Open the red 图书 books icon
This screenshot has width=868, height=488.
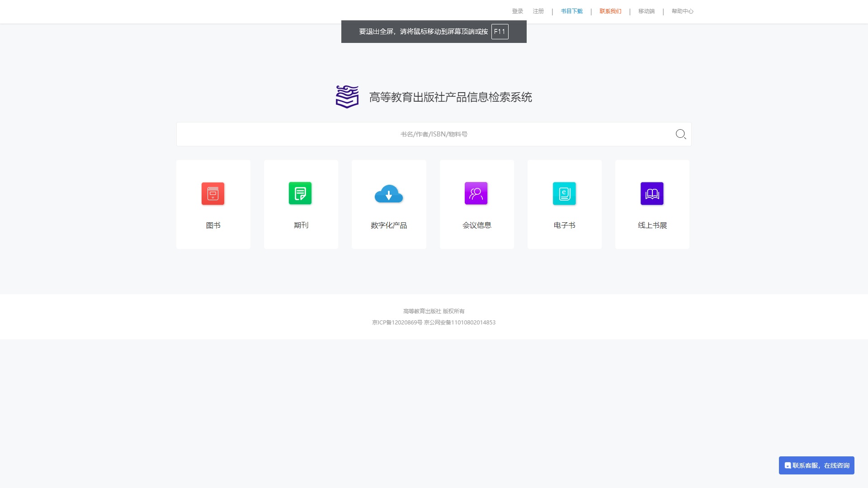click(x=213, y=193)
